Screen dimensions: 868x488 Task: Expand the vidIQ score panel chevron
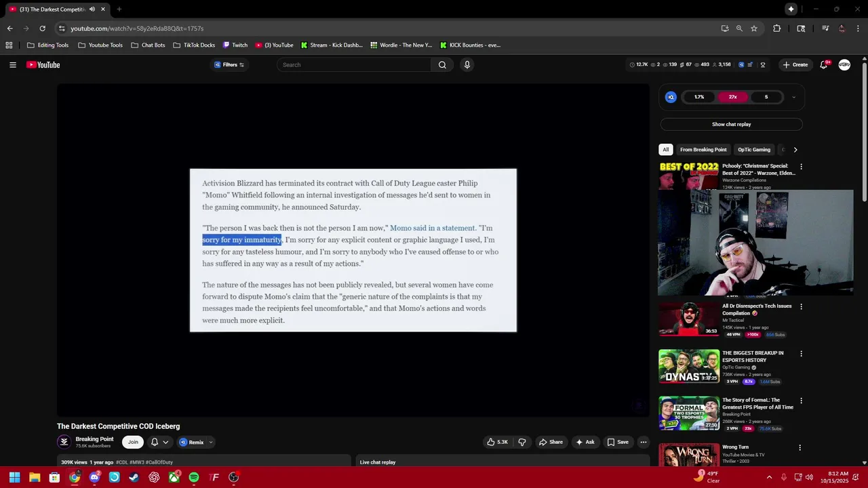pos(793,97)
